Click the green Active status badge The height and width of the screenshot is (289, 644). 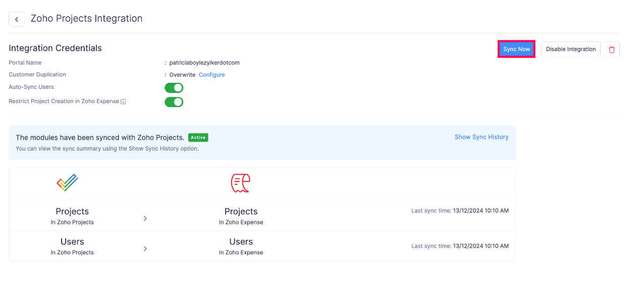[198, 137]
